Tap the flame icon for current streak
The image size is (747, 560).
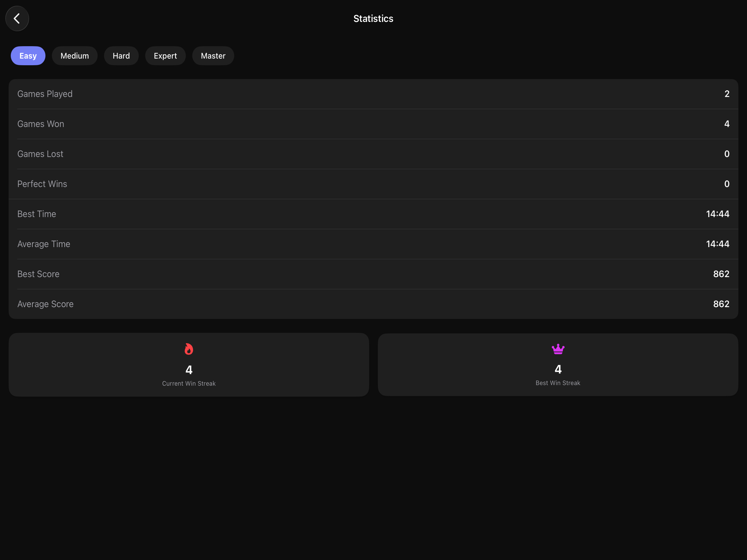pos(189,349)
